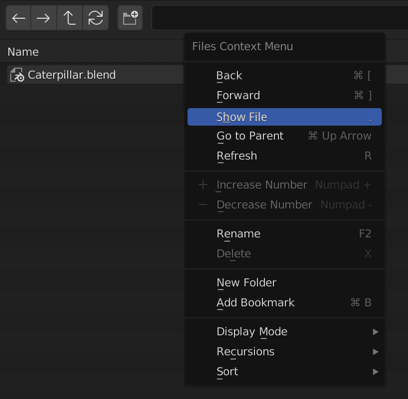This screenshot has width=408, height=399.
Task: Click the forward arrow navigation icon
Action: point(44,18)
